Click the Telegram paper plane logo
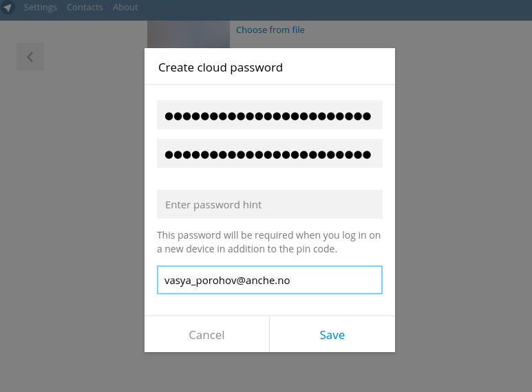The image size is (532, 392). (x=8, y=8)
